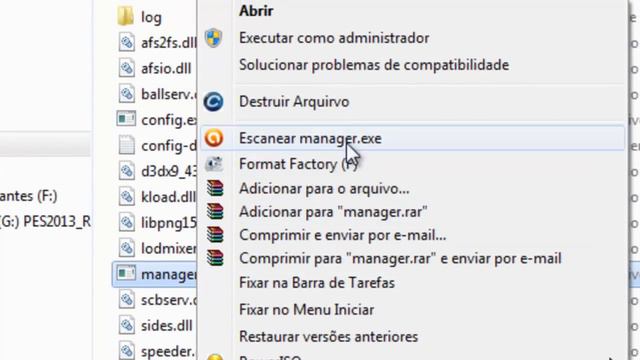Click WinRAR icon beside Adicionar para o arquivo
This screenshot has height=360, width=640.
[x=215, y=188]
